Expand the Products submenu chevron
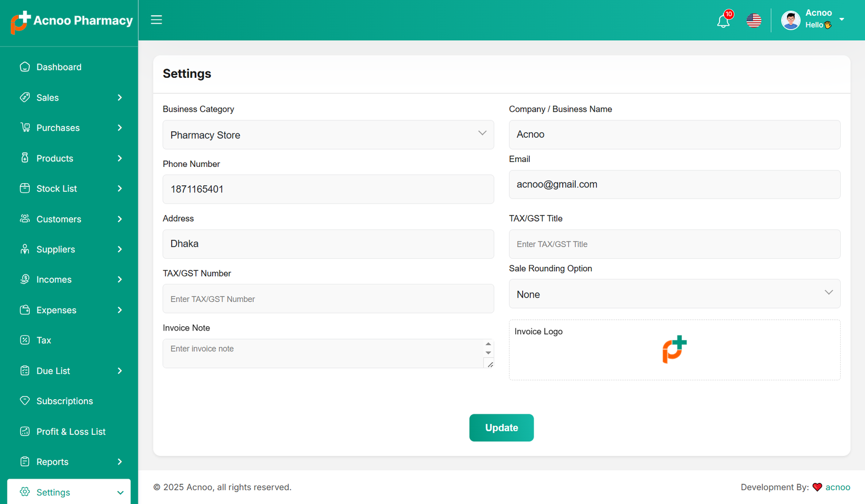865x504 pixels. (119, 158)
